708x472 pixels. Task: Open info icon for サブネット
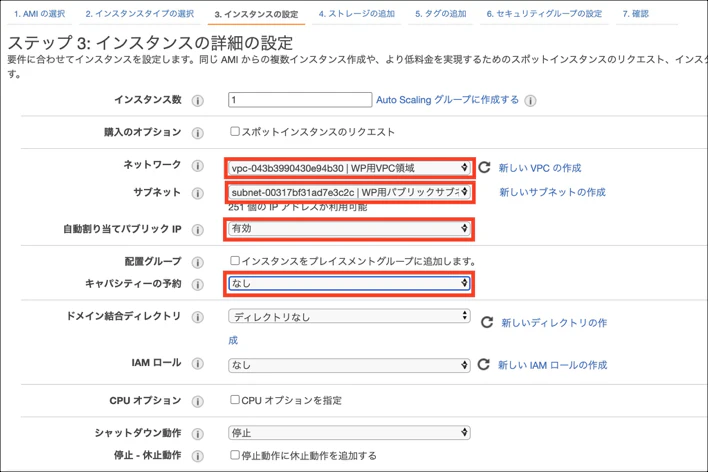(x=197, y=193)
